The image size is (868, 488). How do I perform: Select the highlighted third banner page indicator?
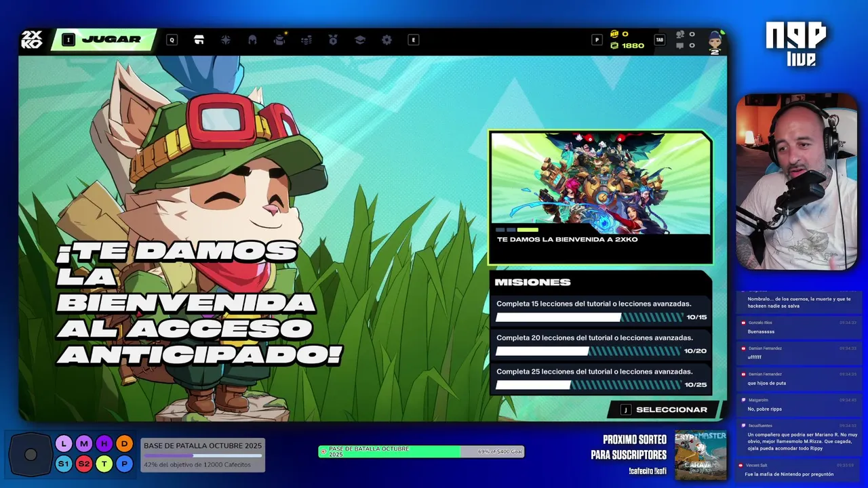(527, 230)
